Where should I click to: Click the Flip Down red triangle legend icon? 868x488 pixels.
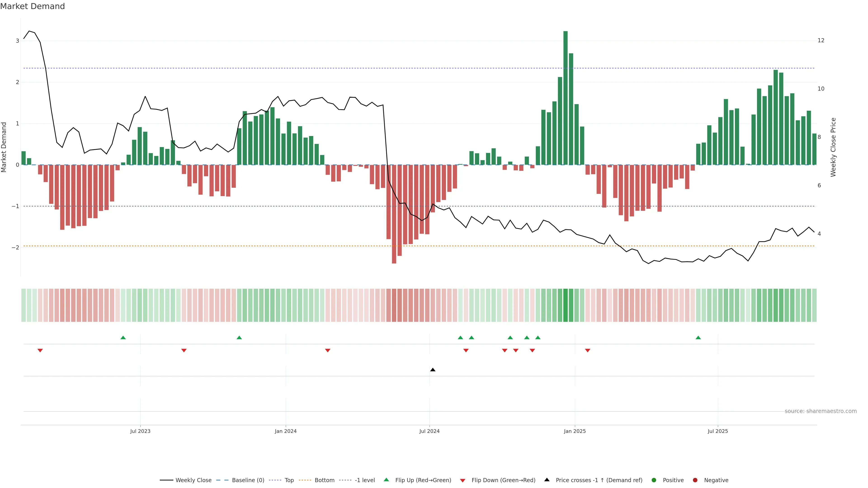(463, 481)
